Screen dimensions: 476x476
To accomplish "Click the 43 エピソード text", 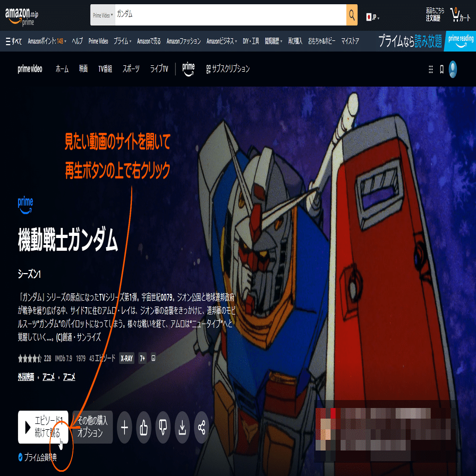I will pos(103,359).
